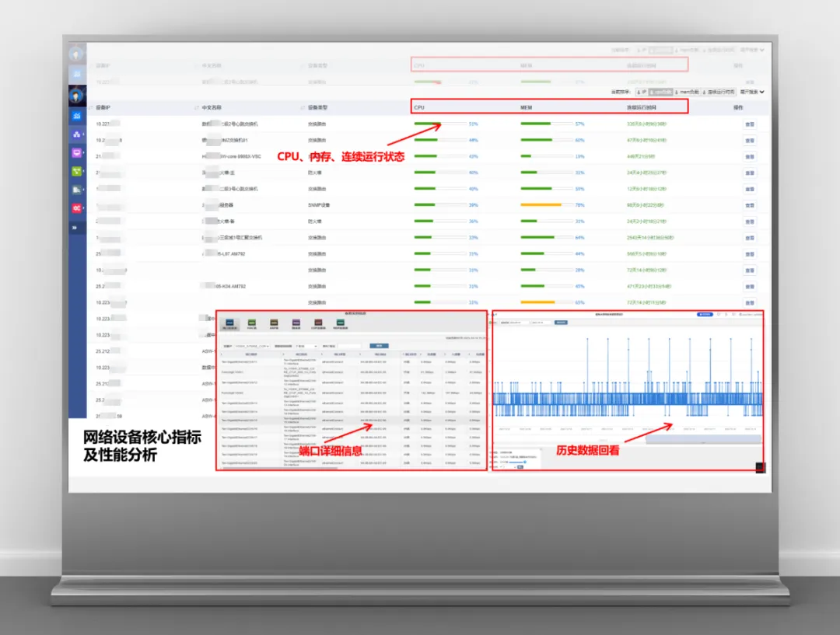840x635 pixels.
Task: Open the gray report sidebar icon
Action: point(76,190)
